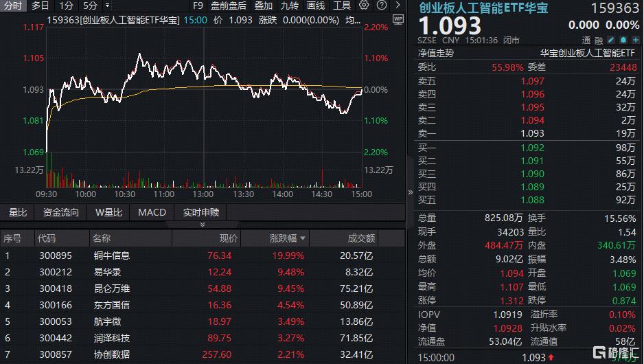Open the help question-mark icon
The image size is (644, 364).
point(382,5)
